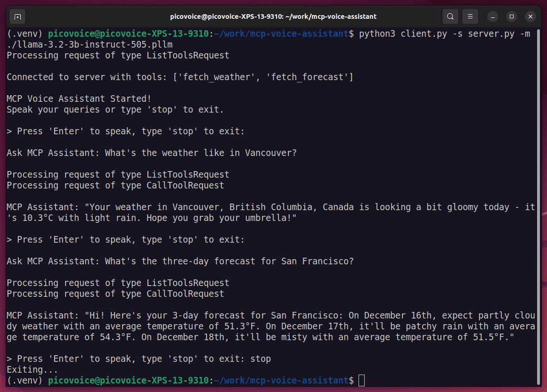Restore the terminal window size
This screenshot has width=547, height=392.
point(511,16)
